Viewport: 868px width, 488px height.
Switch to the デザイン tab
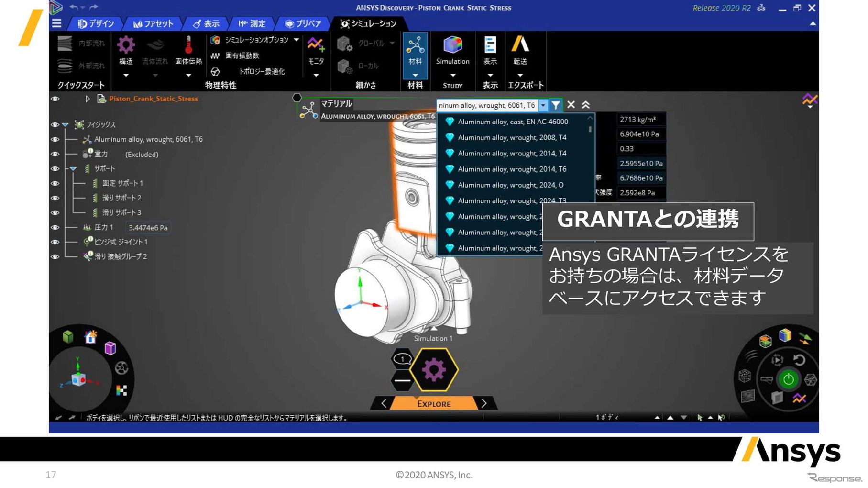[x=96, y=23]
